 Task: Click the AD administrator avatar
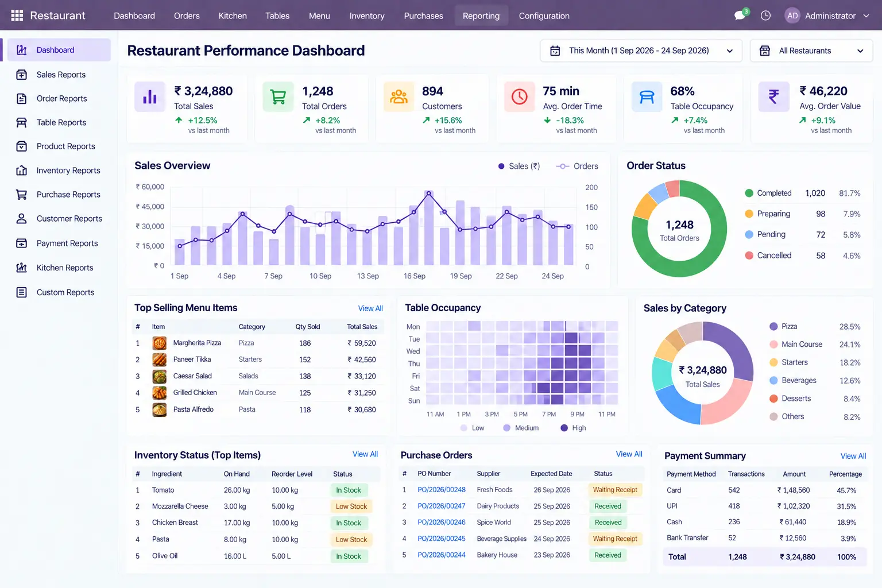792,16
